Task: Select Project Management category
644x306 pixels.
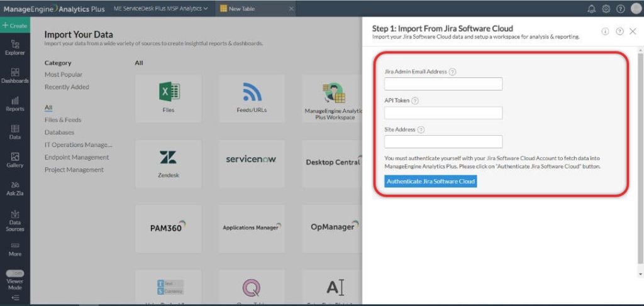Action: pyautogui.click(x=74, y=170)
